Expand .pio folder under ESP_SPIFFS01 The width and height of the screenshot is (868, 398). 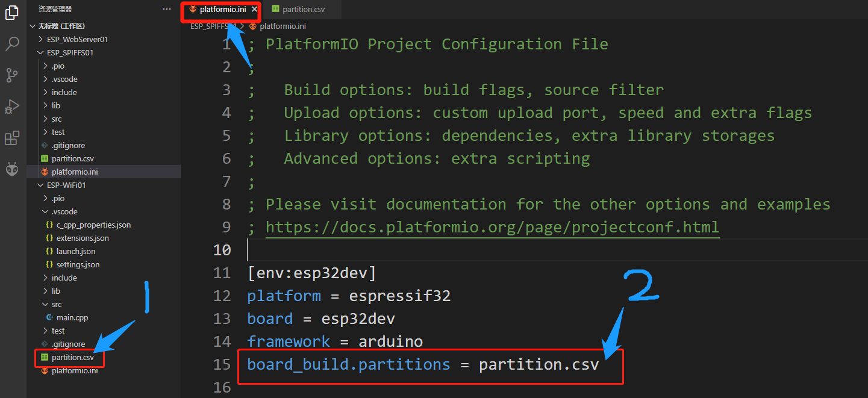[103, 66]
